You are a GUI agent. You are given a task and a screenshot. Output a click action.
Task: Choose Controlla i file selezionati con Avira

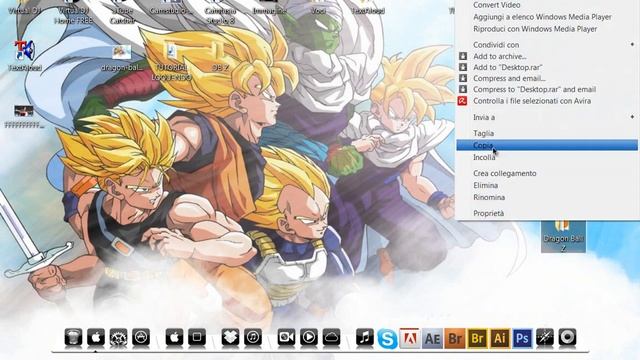pos(532,101)
